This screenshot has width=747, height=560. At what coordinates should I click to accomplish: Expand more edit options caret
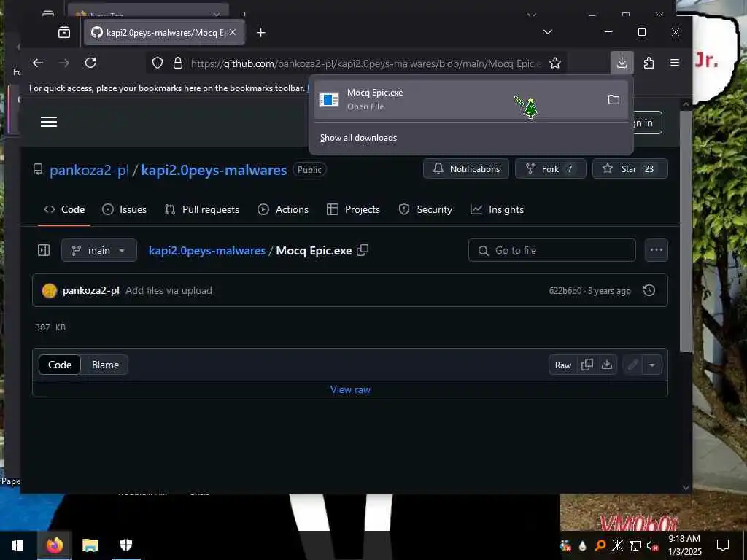pyautogui.click(x=652, y=365)
